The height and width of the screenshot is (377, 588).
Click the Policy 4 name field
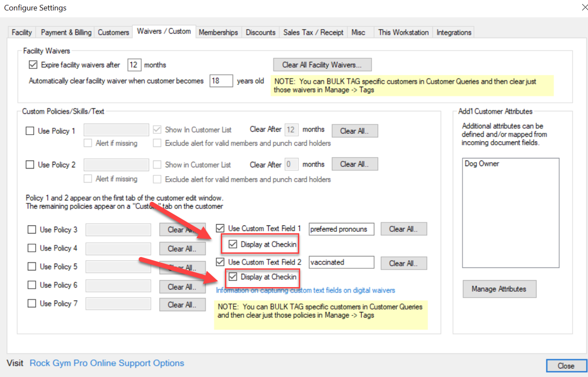[118, 248]
